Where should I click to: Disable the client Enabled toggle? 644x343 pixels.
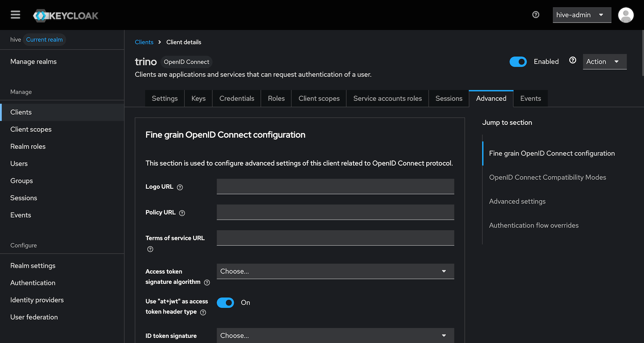pos(518,62)
